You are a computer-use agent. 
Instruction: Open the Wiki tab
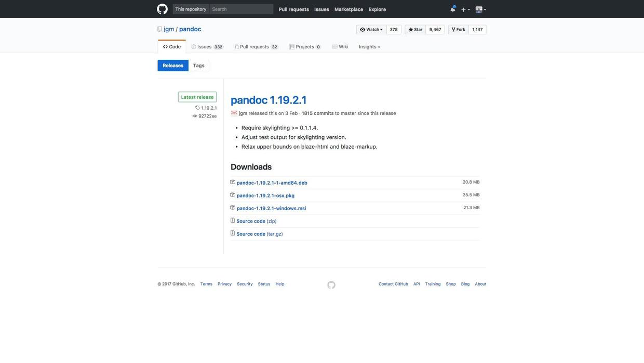click(341, 47)
